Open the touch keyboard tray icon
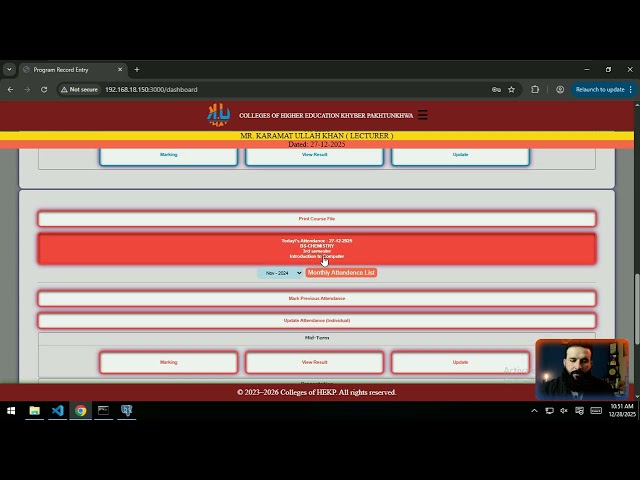The width and height of the screenshot is (640, 480). 596,411
